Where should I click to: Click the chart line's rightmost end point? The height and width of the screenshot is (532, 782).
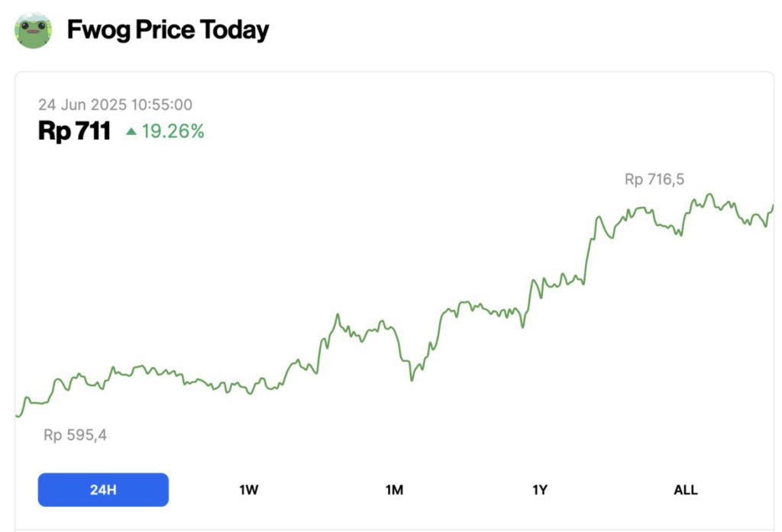coord(773,205)
